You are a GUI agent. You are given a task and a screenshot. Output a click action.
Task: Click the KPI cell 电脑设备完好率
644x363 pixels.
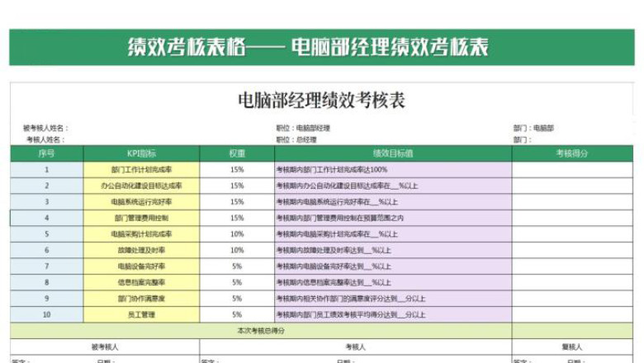click(141, 266)
